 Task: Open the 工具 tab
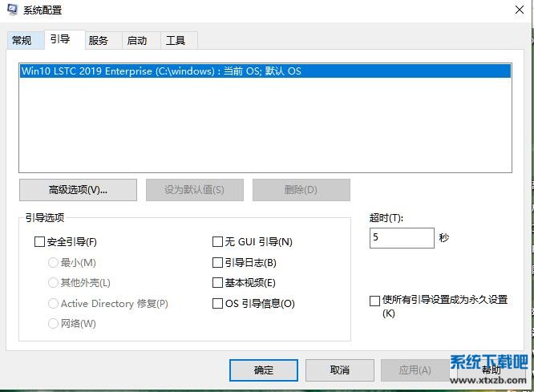(x=175, y=41)
